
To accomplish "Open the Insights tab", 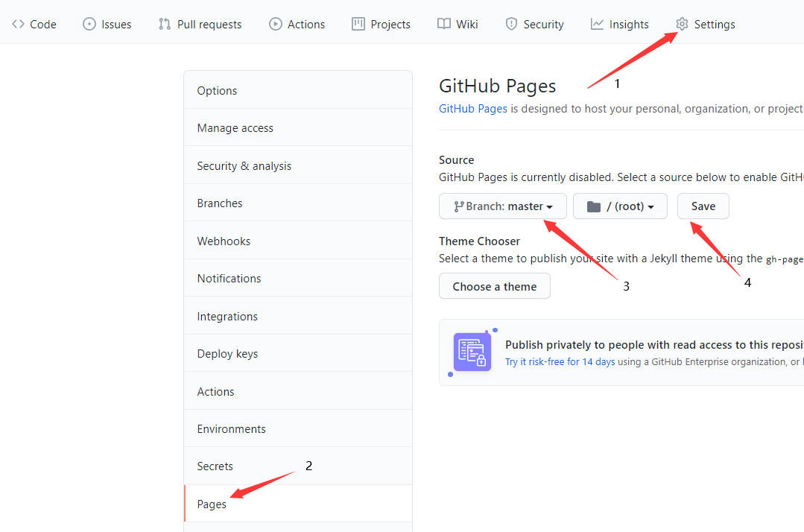I will [x=619, y=24].
